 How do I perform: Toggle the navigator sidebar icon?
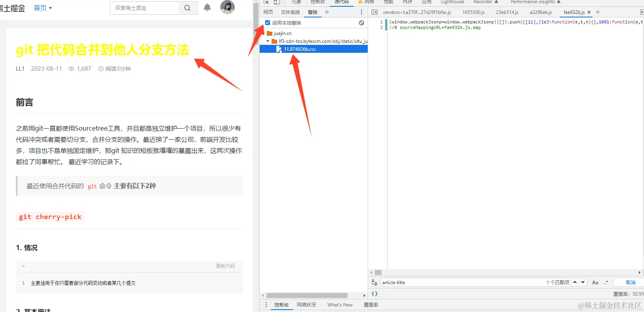tap(374, 12)
